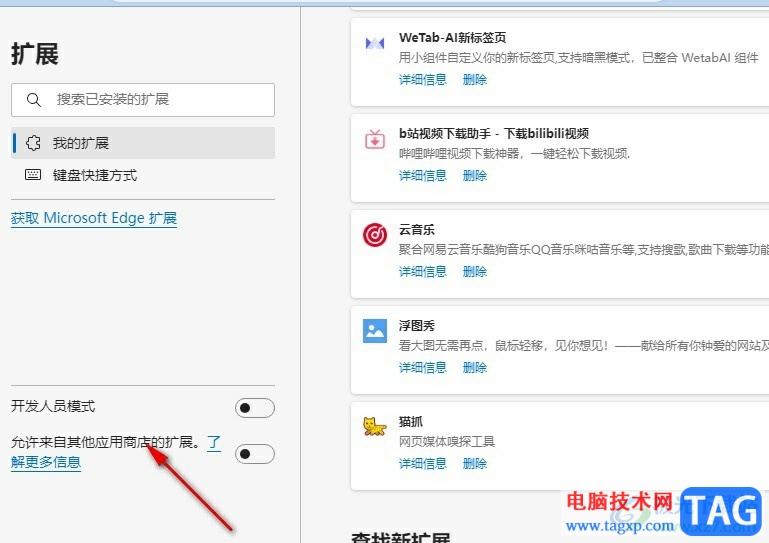Viewport: 769px width, 543px height.
Task: Click the 猫抓 title text
Action: pyautogui.click(x=410, y=421)
